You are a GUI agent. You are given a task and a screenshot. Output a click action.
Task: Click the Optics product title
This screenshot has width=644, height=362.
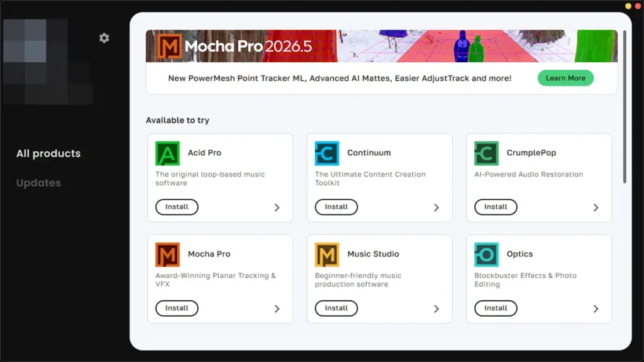click(x=519, y=254)
